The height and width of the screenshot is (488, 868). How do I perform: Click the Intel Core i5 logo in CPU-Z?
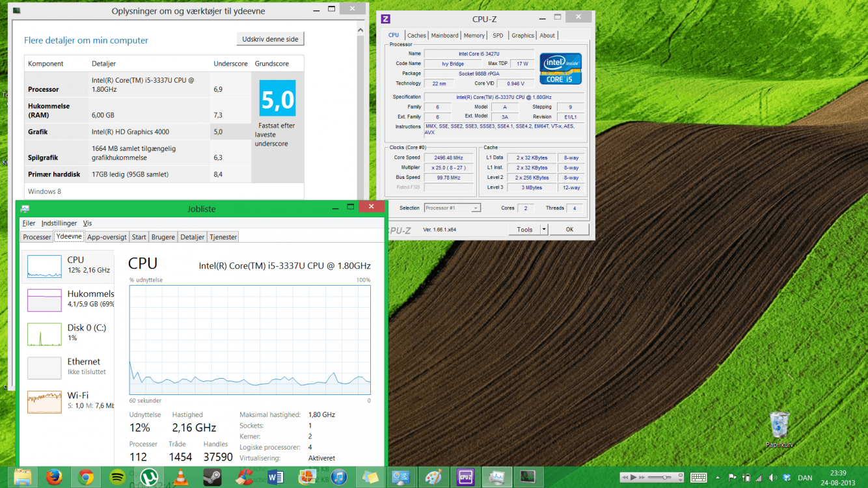click(560, 69)
